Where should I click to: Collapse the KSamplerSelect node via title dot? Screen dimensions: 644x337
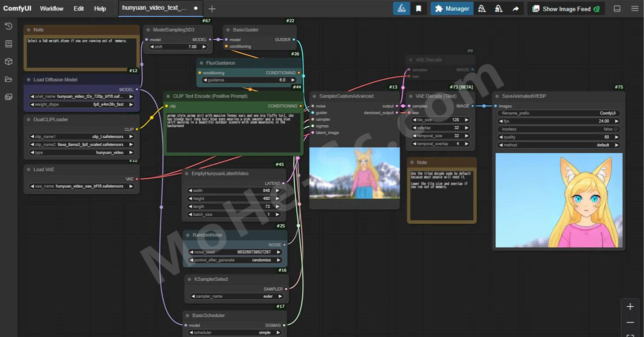click(x=189, y=279)
